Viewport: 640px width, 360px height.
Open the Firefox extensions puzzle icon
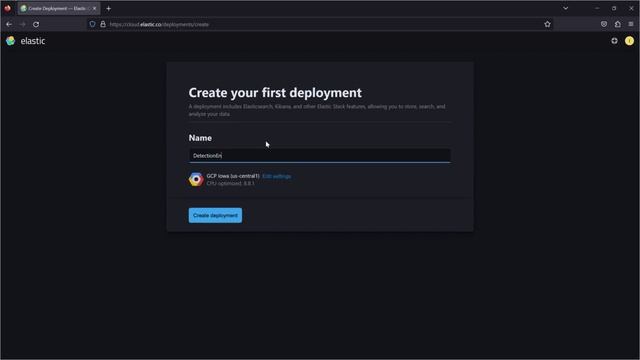618,24
